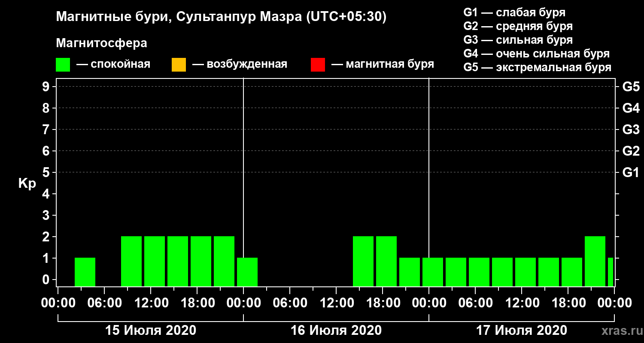
Task: Click the 'Kp' axis label
Action: (27, 184)
